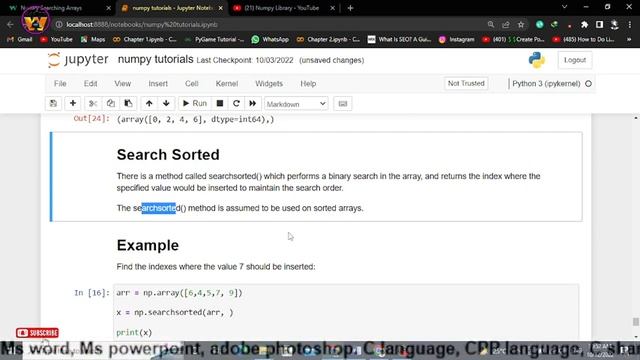Click the share page icon in address bar
The height and width of the screenshot is (360, 640).
pyautogui.click(x=506, y=24)
